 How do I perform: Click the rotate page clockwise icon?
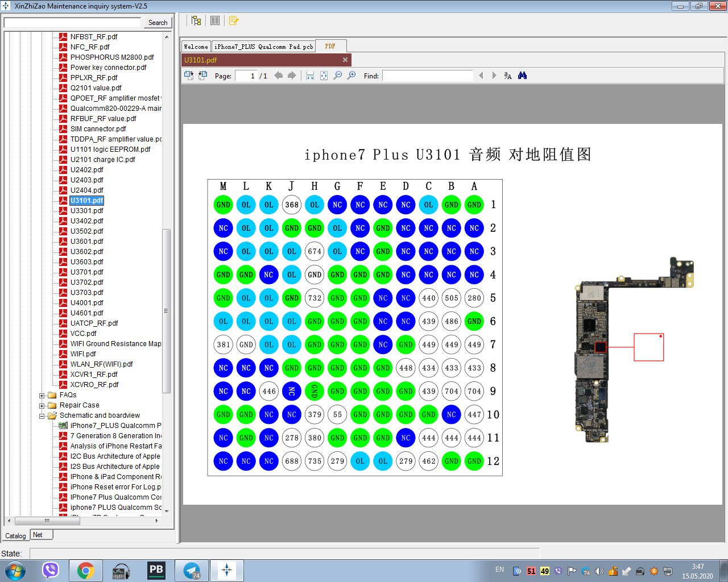point(189,75)
